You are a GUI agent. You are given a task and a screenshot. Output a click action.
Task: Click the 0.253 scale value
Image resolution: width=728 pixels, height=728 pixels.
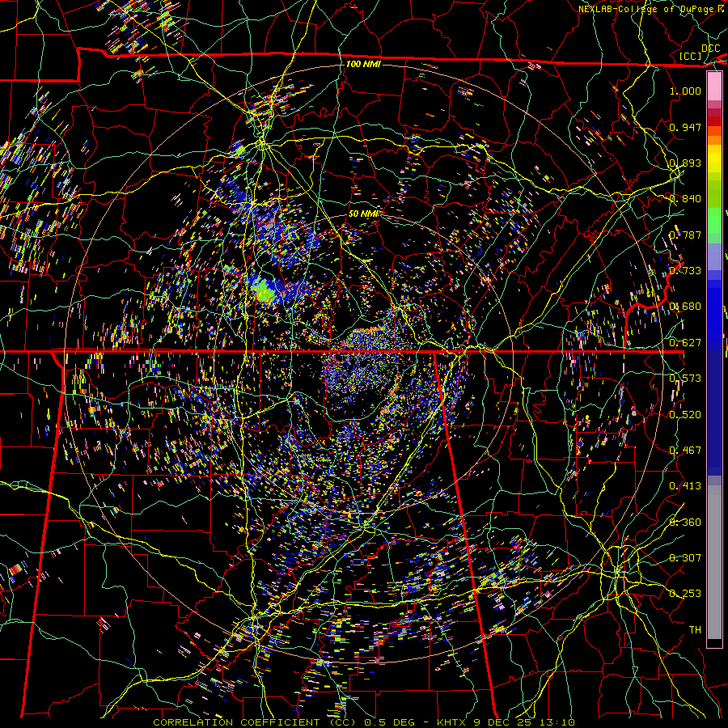(685, 594)
